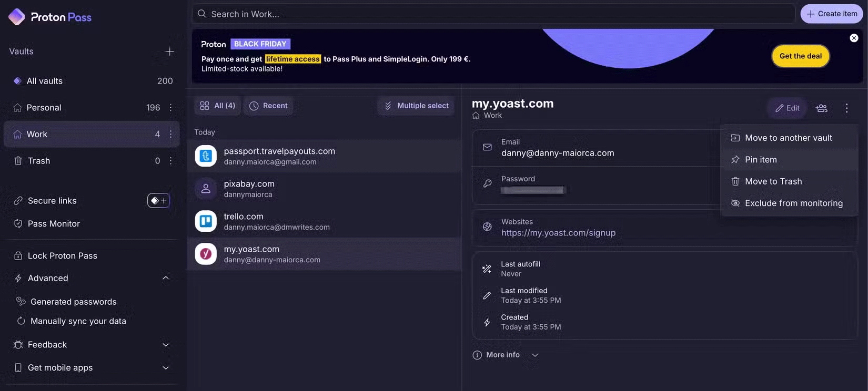The image size is (868, 391).
Task: Click the three-dot item options icon
Action: 846,108
